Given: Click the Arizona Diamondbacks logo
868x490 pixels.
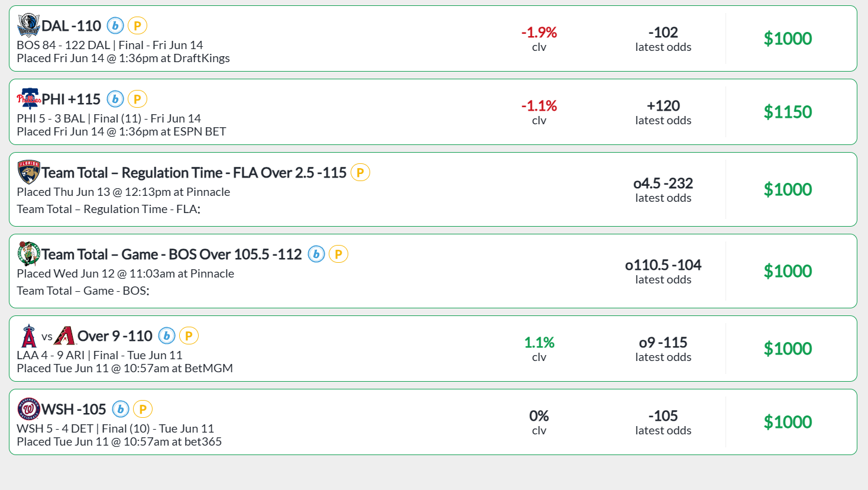Looking at the screenshot, I should [x=64, y=336].
